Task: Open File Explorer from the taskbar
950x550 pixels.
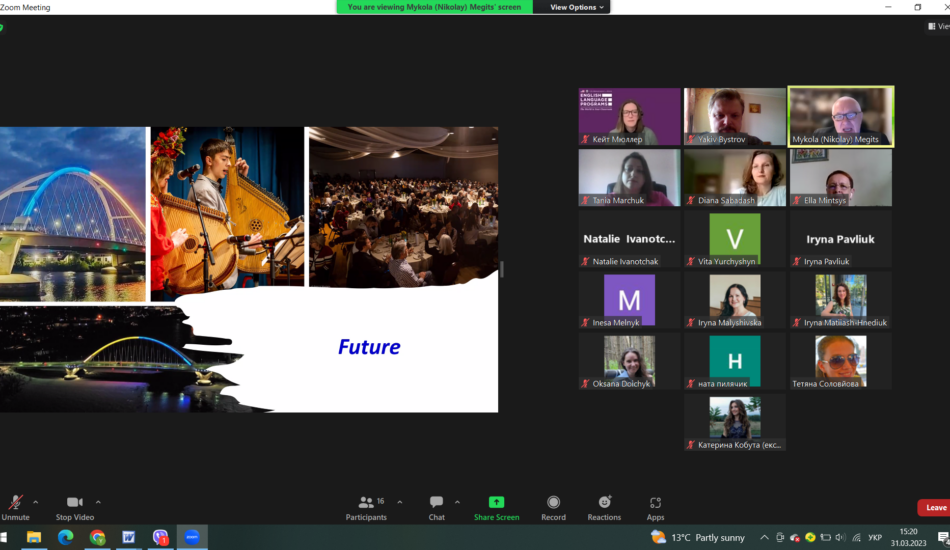Action: [x=34, y=537]
